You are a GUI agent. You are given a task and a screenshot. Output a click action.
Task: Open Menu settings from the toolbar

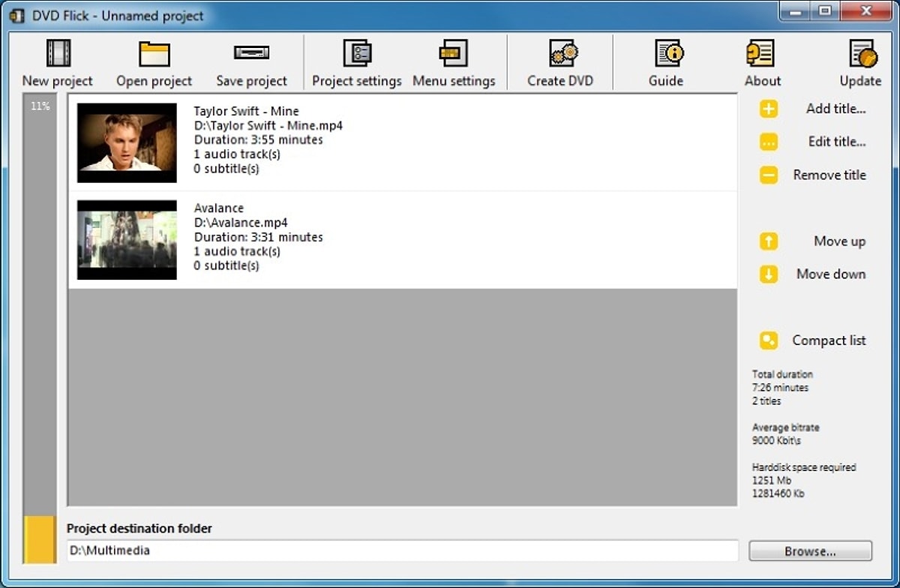tap(454, 54)
